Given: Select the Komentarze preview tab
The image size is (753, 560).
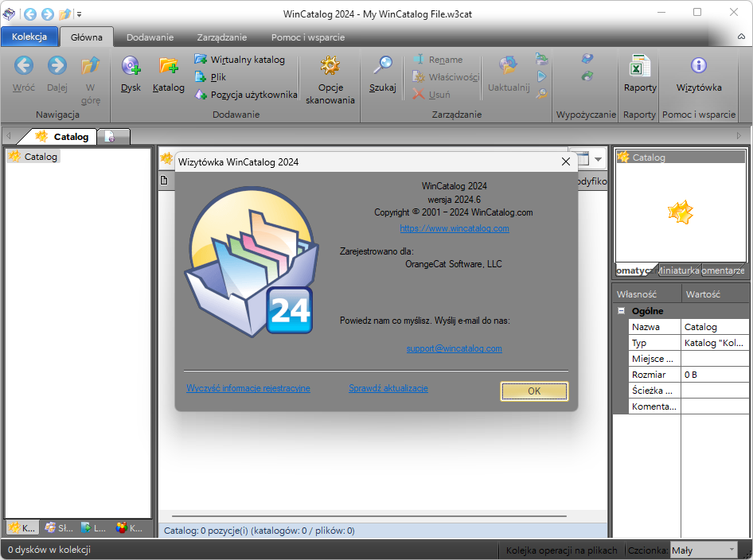Looking at the screenshot, I should click(723, 270).
